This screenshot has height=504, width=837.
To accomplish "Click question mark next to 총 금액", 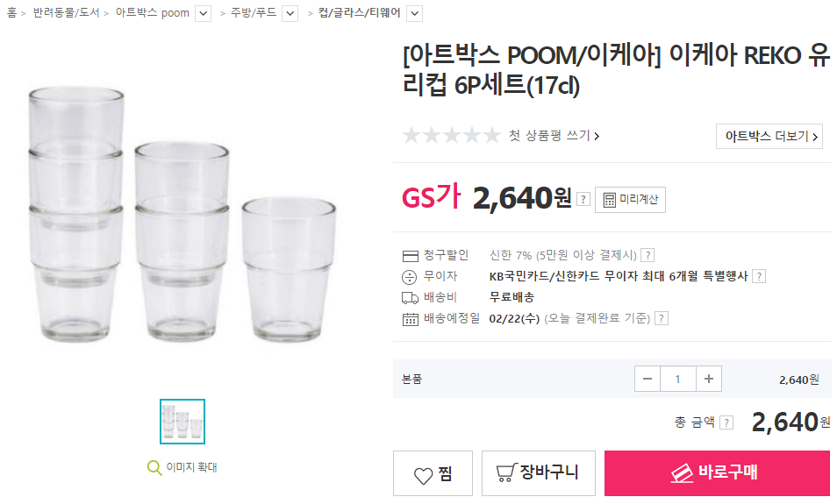I will pos(726,422).
